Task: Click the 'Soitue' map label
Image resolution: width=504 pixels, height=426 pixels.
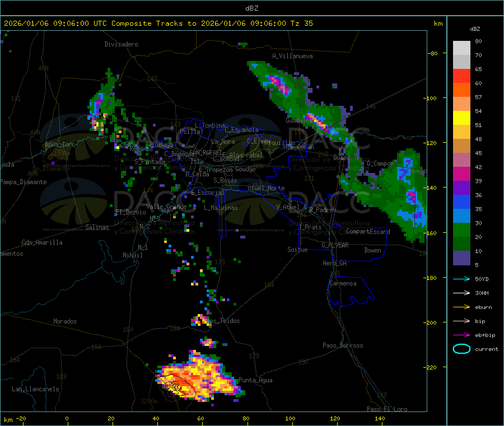Action: (297, 250)
